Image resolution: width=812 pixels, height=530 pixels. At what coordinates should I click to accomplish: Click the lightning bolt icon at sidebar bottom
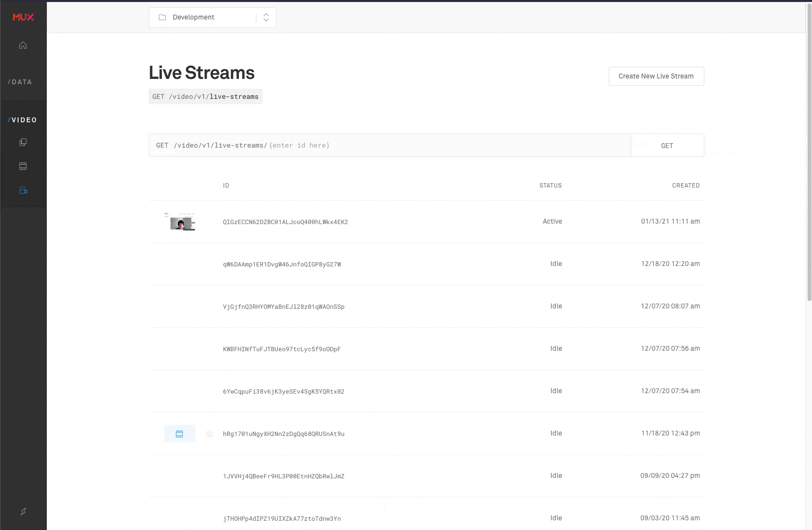(23, 511)
